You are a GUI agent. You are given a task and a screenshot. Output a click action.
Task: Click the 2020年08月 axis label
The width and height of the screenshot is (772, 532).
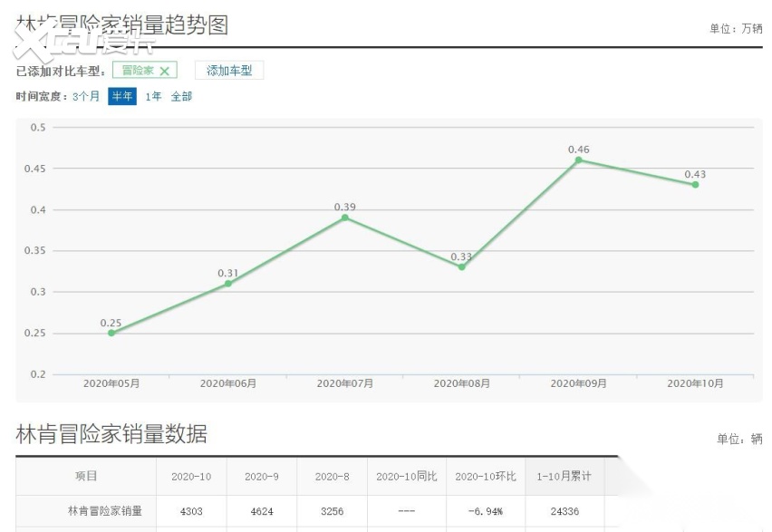click(461, 383)
